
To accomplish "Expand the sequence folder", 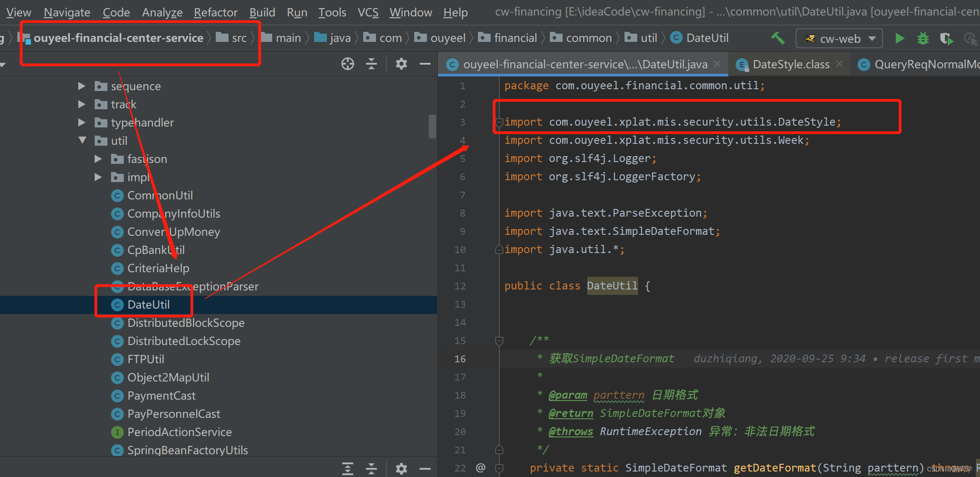I will click(82, 86).
